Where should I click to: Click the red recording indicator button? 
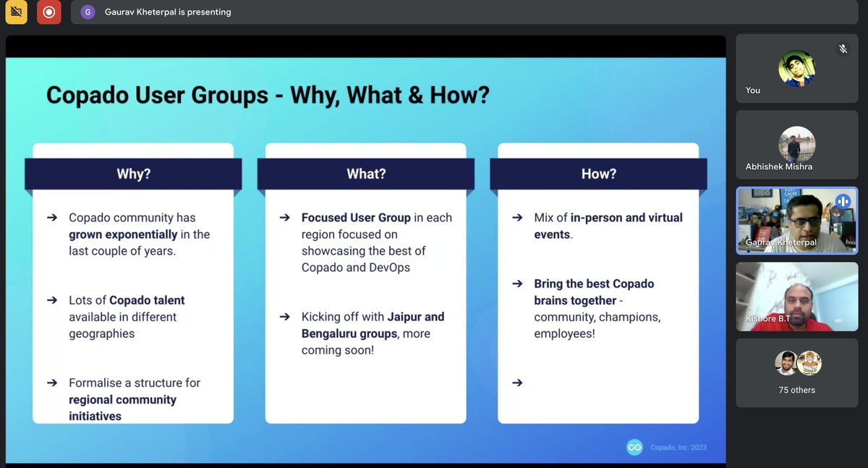point(48,12)
